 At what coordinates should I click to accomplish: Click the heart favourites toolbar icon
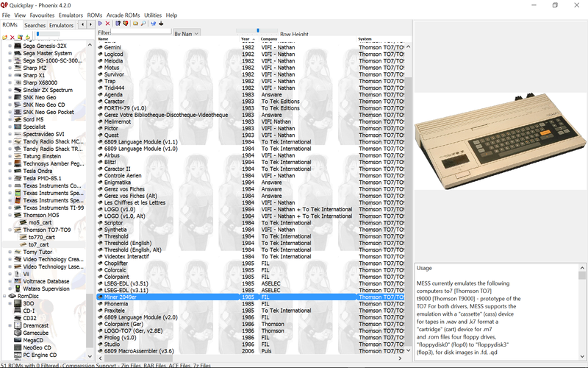tap(125, 24)
